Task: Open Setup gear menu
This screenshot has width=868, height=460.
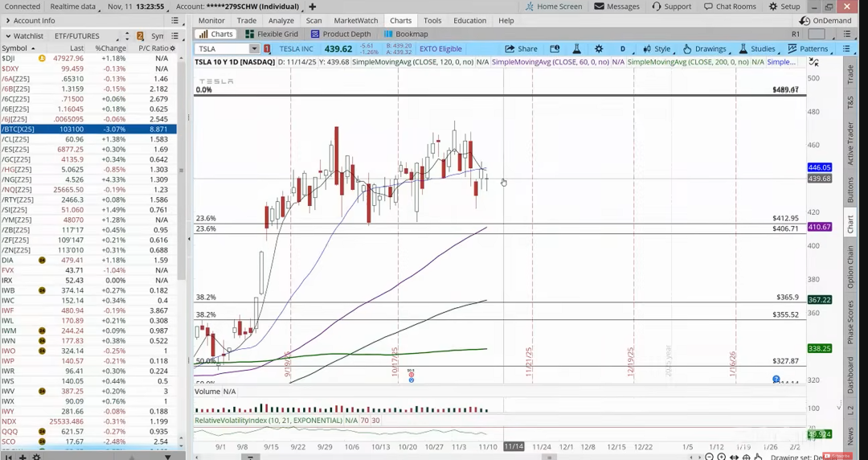Action: click(784, 6)
